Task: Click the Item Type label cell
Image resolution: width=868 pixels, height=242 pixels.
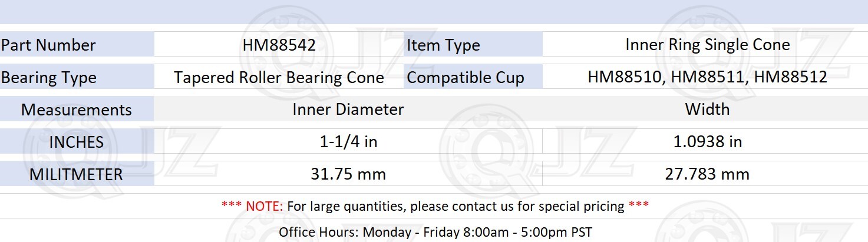Action: pyautogui.click(x=473, y=45)
